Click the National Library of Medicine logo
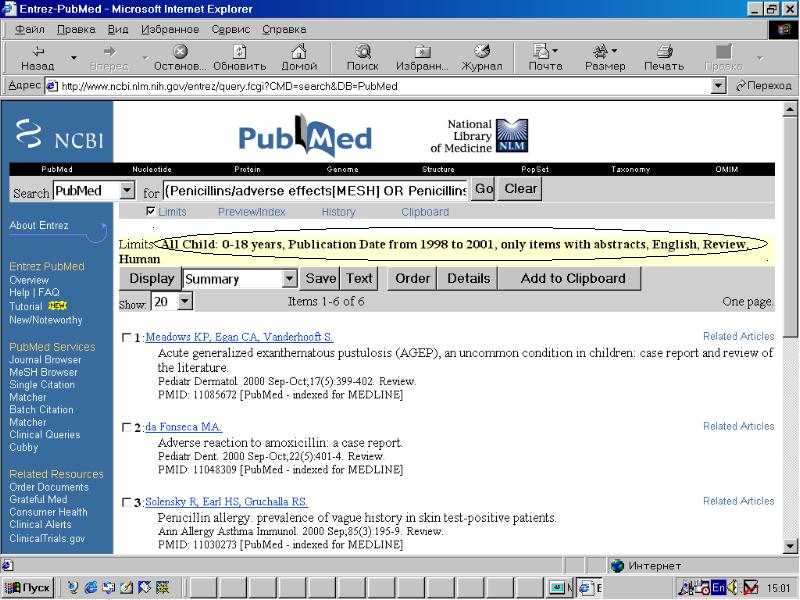Image resolution: width=800 pixels, height=600 pixels. tap(479, 136)
